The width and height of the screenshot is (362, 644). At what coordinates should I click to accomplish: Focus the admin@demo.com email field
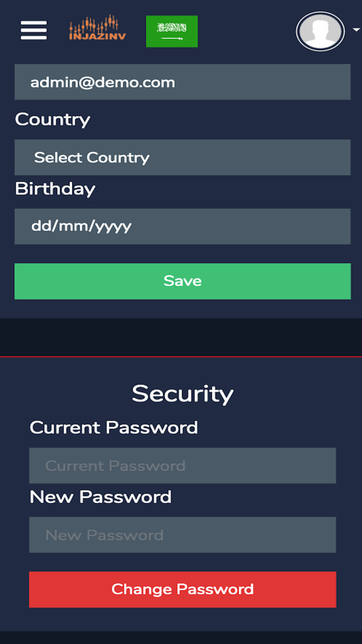tap(182, 82)
